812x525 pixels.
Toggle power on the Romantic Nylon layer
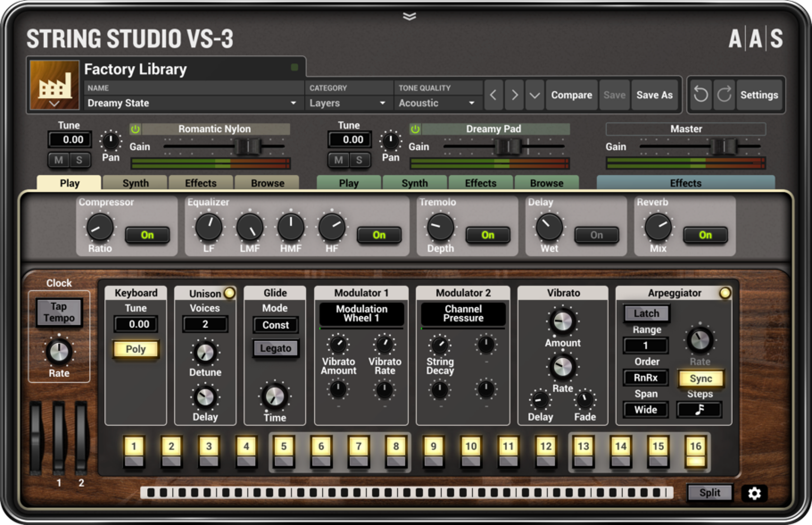coord(135,129)
